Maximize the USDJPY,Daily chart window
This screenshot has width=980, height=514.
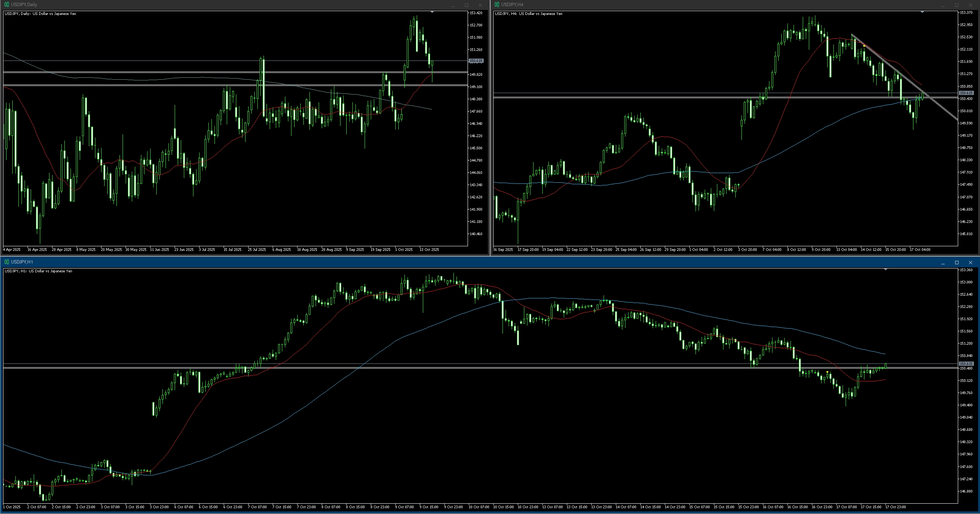click(466, 5)
